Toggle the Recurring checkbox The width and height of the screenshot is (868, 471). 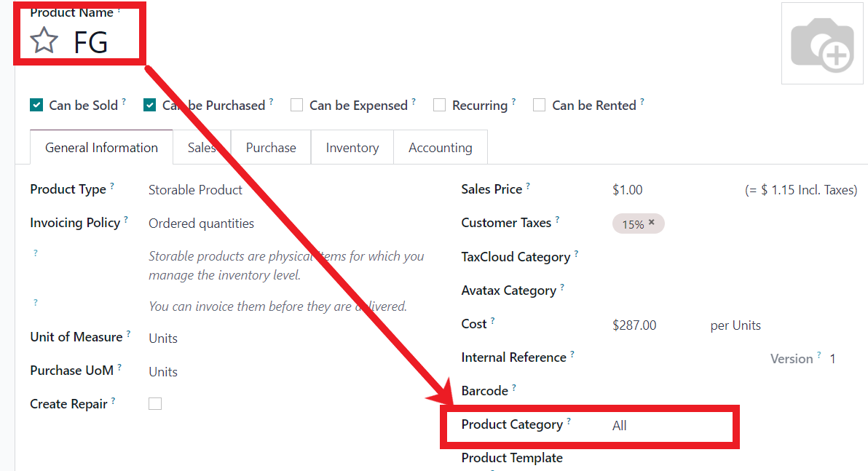[440, 105]
